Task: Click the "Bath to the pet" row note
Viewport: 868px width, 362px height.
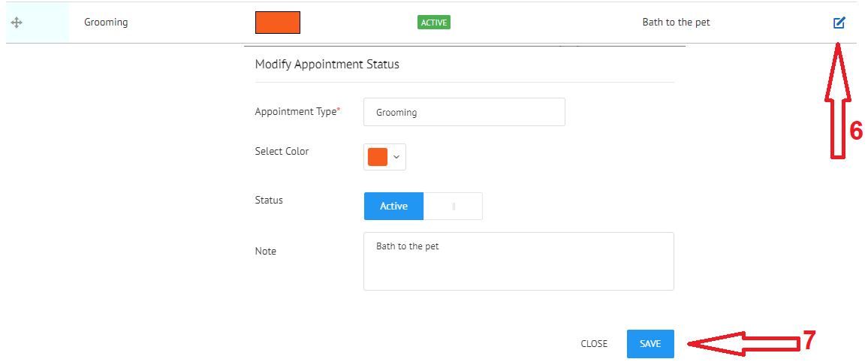Action: (x=676, y=23)
